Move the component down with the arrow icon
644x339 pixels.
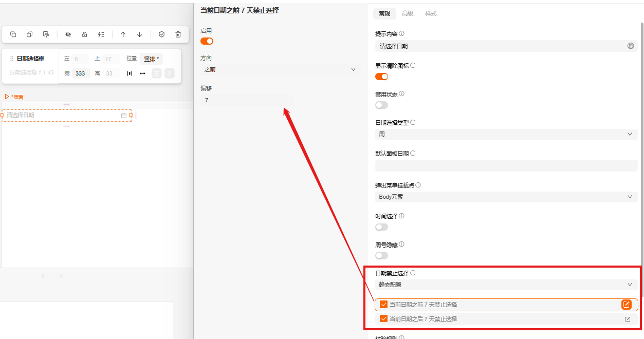coord(139,34)
